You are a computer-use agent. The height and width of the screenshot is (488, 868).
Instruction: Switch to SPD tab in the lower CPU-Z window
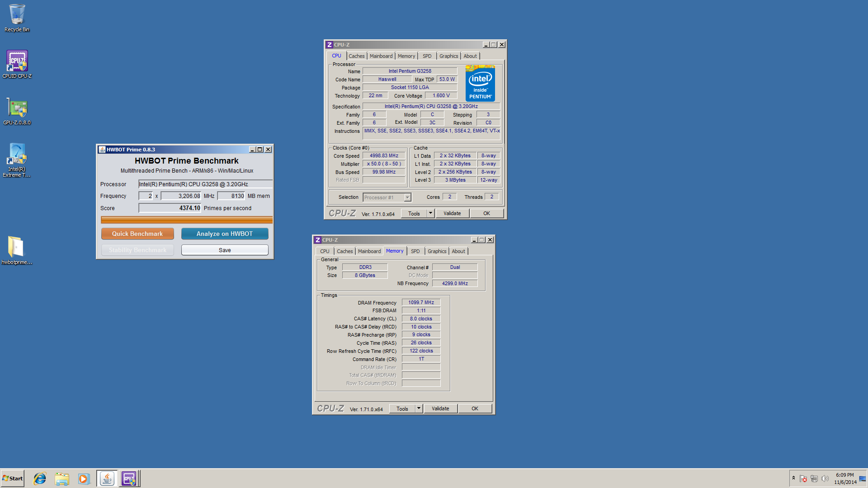pos(415,251)
